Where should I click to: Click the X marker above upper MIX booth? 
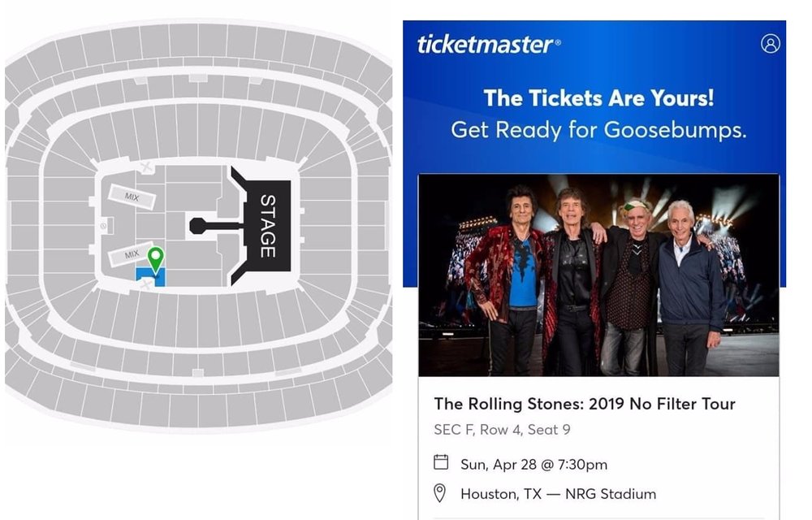146,167
